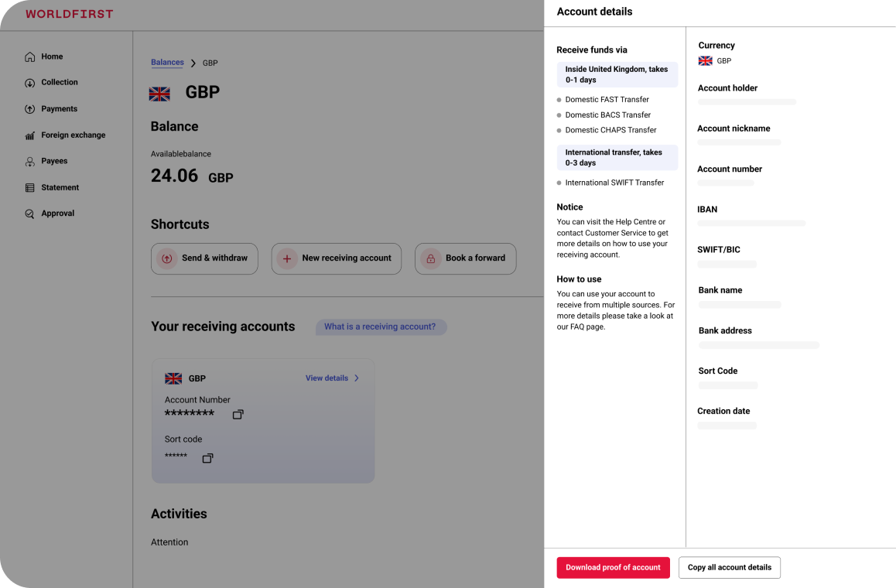The image size is (896, 588).
Task: Click Copy all account details button
Action: click(x=729, y=567)
